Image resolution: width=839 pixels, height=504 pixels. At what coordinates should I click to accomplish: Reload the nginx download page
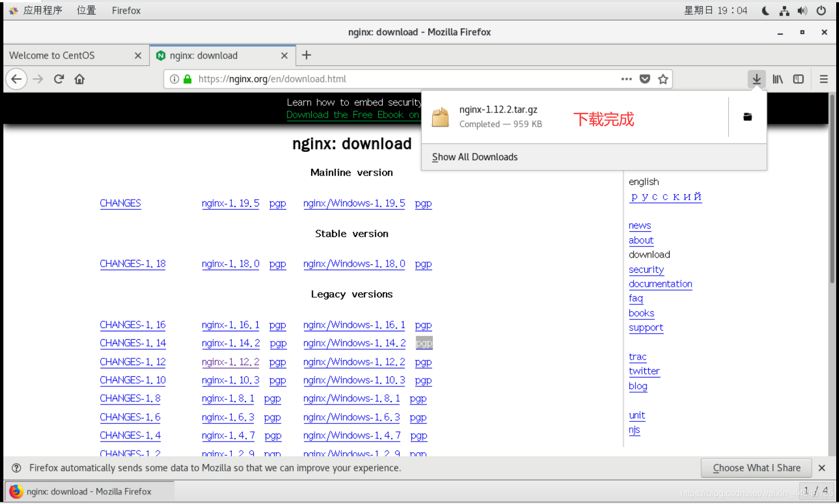pos(59,79)
